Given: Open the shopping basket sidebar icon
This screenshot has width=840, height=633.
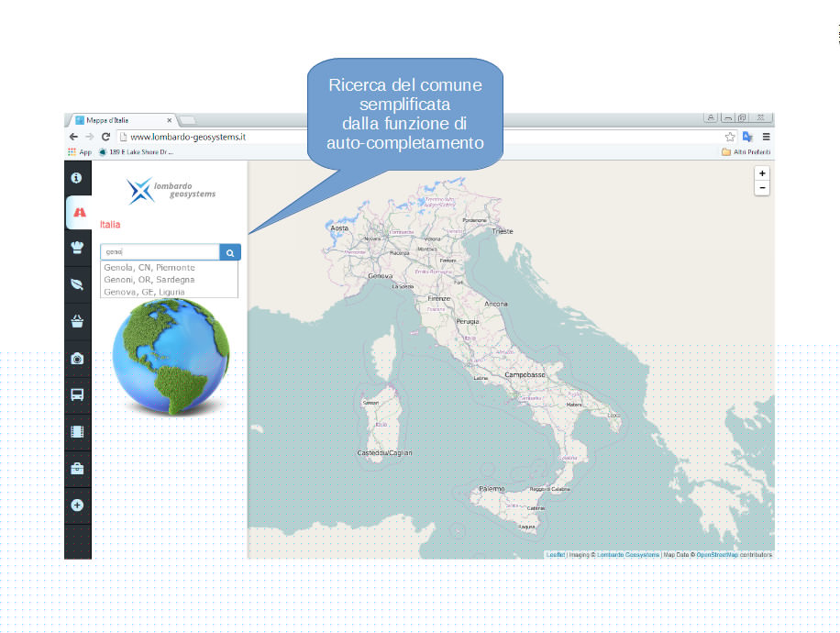Looking at the screenshot, I should (77, 321).
